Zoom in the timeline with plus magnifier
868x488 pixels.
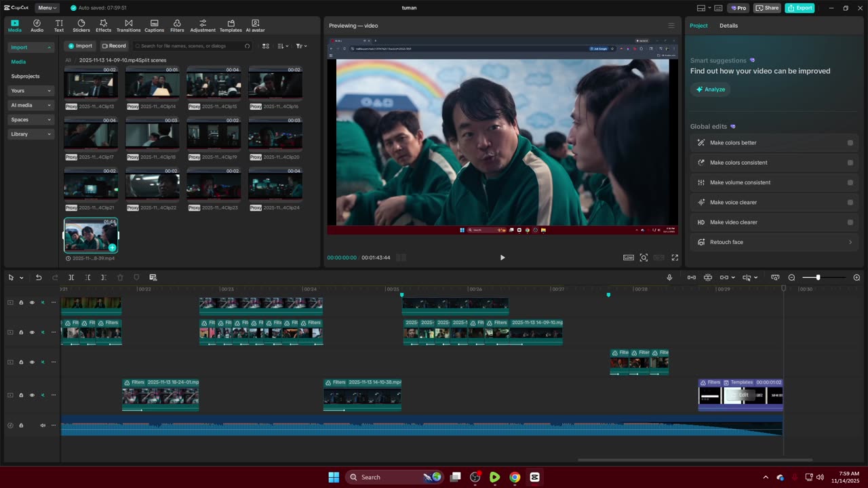point(856,277)
